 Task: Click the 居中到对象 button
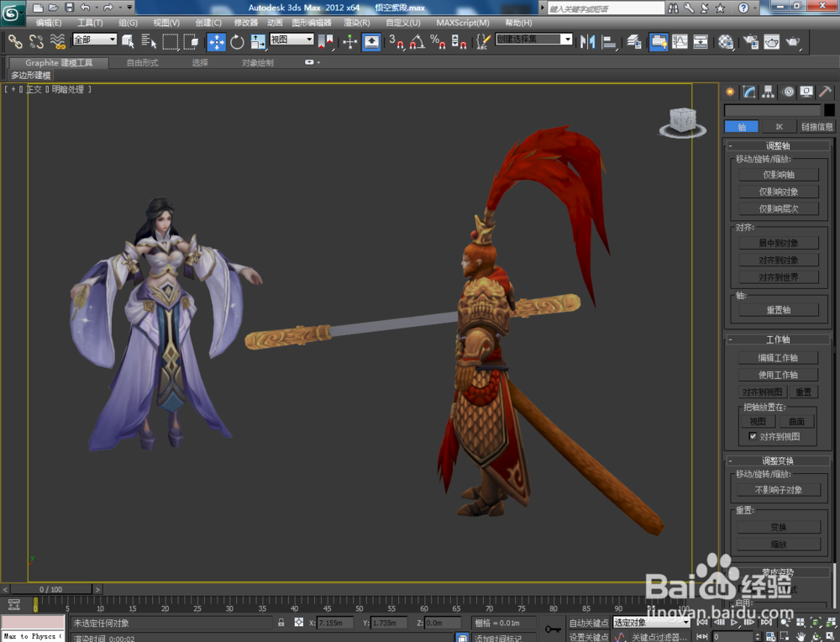[779, 243]
